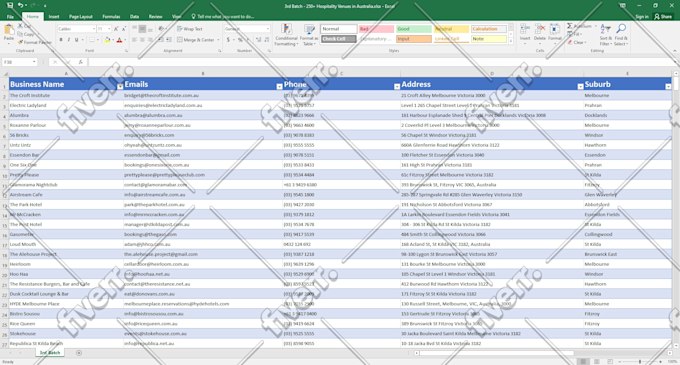
Task: Increase font size with large A icon
Action: (116, 29)
